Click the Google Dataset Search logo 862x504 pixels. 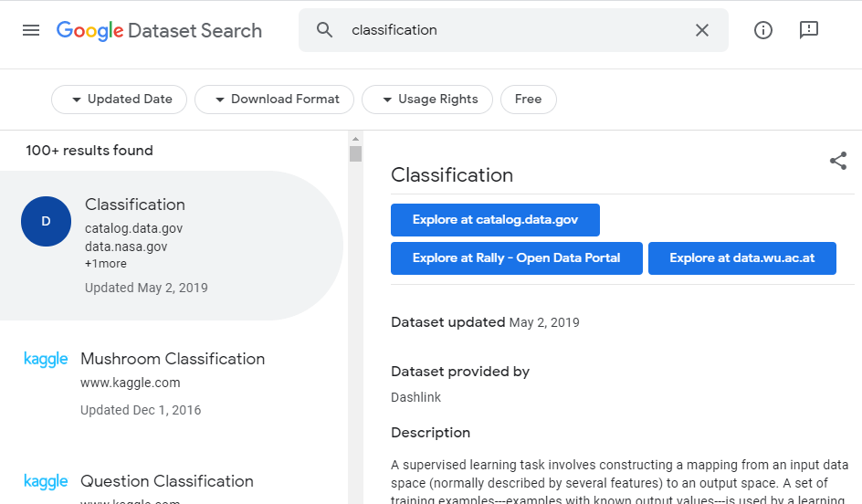click(x=159, y=30)
